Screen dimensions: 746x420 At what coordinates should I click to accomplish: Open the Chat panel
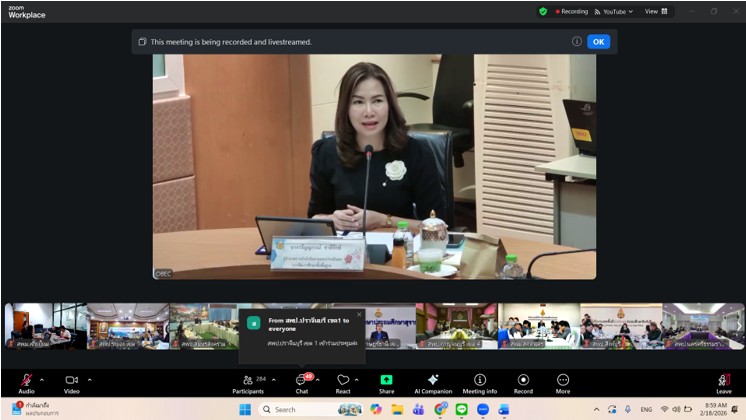pyautogui.click(x=300, y=381)
